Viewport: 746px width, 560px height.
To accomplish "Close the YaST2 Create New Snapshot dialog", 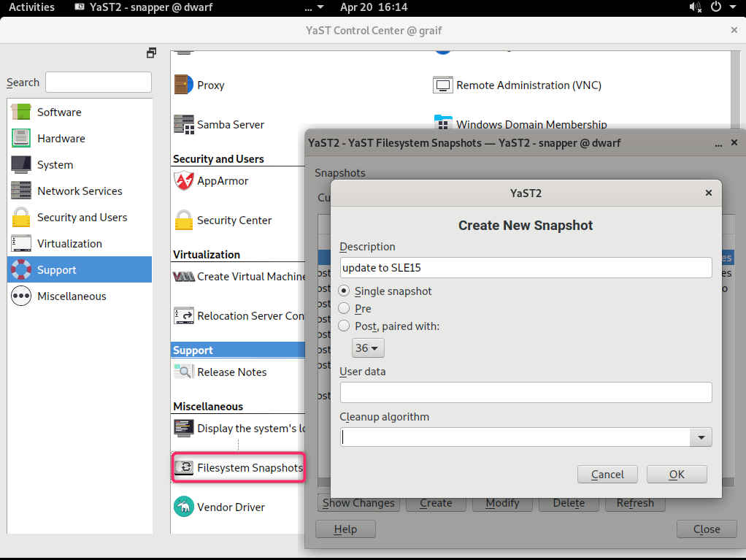I will pos(709,193).
